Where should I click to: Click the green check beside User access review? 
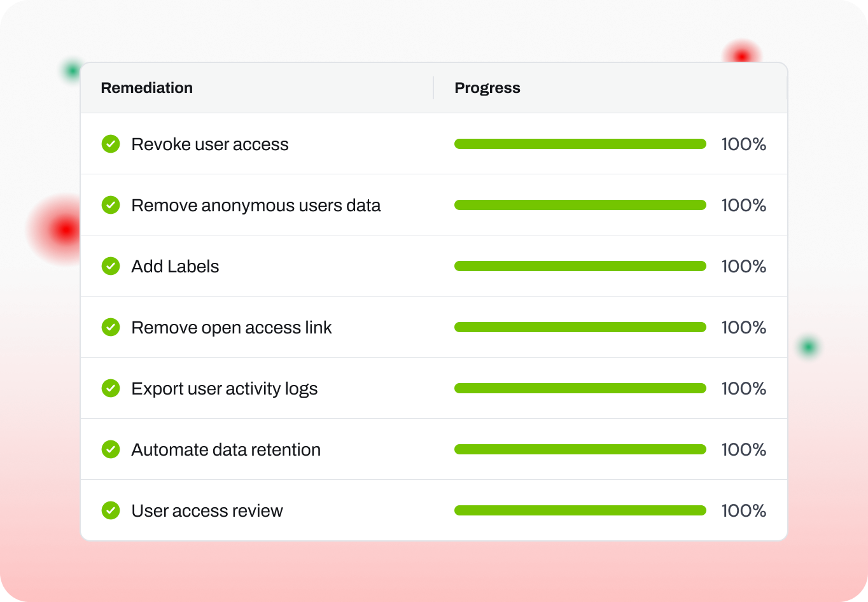click(x=111, y=510)
